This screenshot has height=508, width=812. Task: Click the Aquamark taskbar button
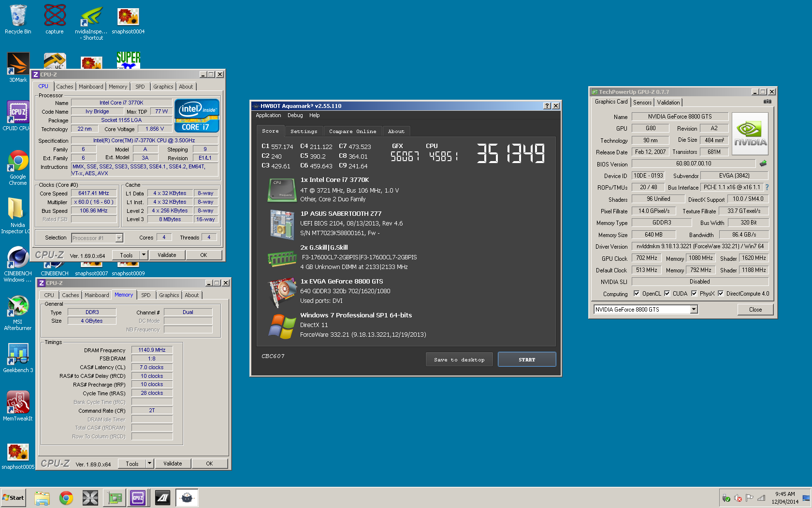tap(187, 498)
